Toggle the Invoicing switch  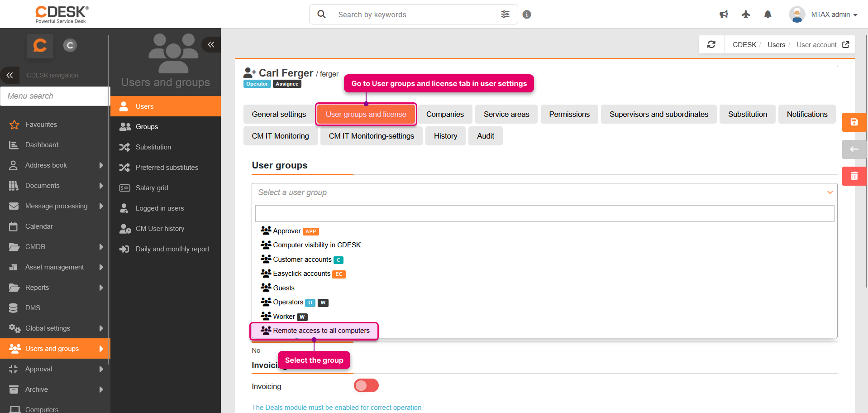coord(366,386)
